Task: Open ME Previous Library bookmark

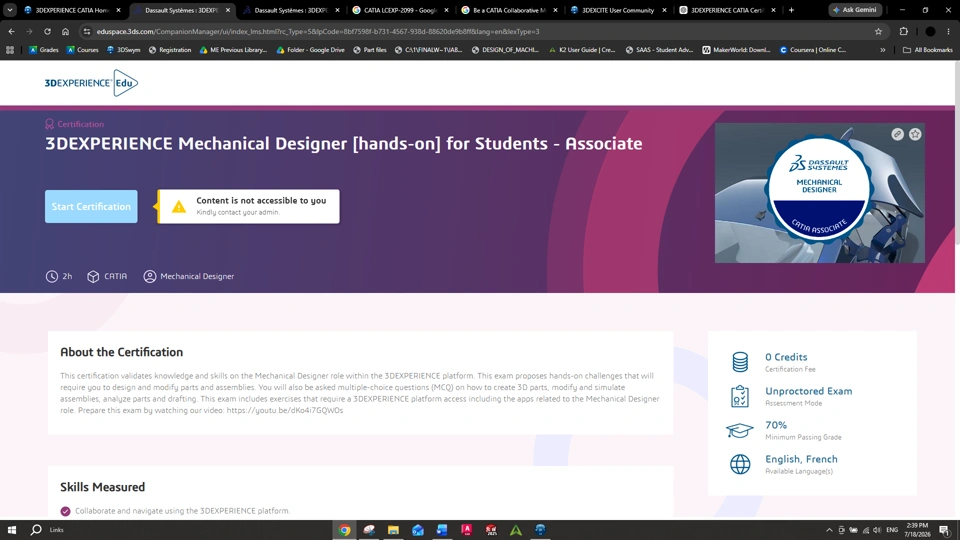Action: (x=233, y=50)
